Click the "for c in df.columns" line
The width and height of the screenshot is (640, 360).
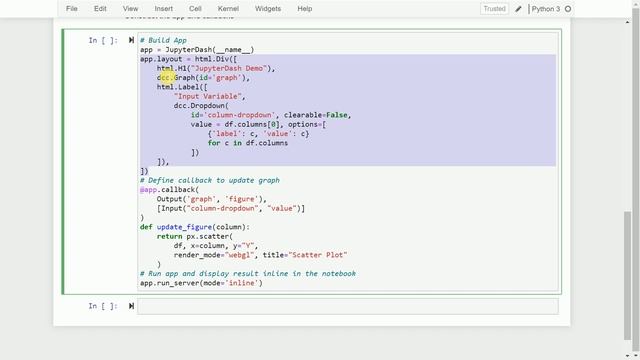(248, 143)
